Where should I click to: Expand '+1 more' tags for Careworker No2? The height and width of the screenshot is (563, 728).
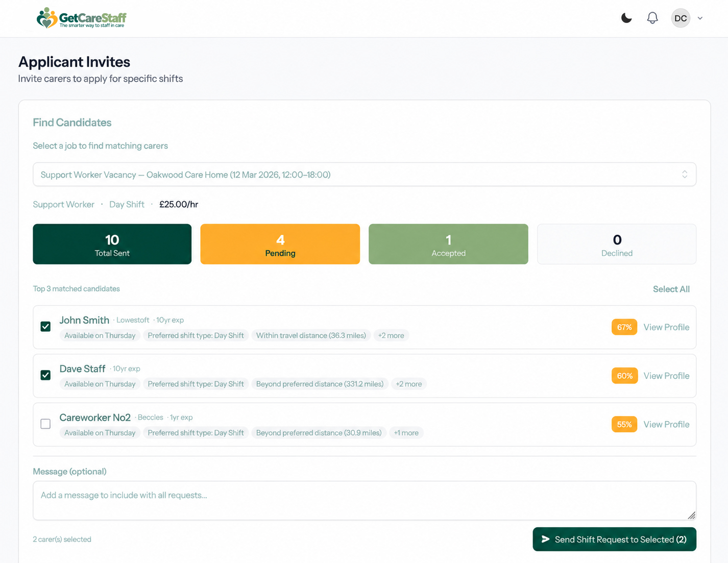tap(406, 433)
